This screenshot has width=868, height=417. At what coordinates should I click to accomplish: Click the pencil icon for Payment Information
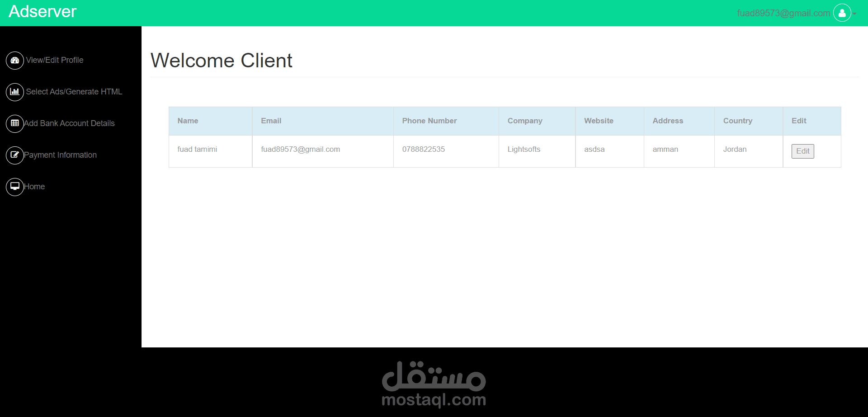15,155
